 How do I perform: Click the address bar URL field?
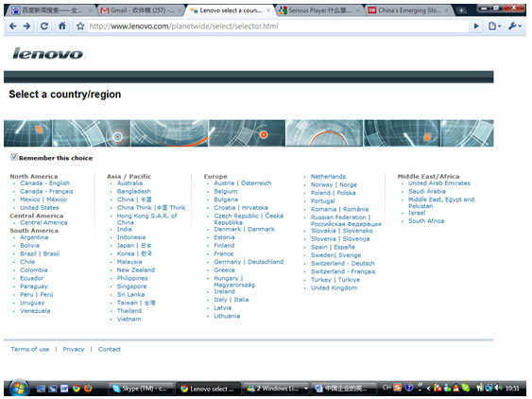(x=277, y=26)
